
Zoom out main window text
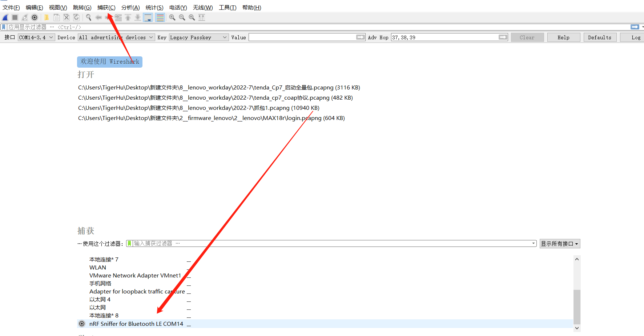coord(182,17)
